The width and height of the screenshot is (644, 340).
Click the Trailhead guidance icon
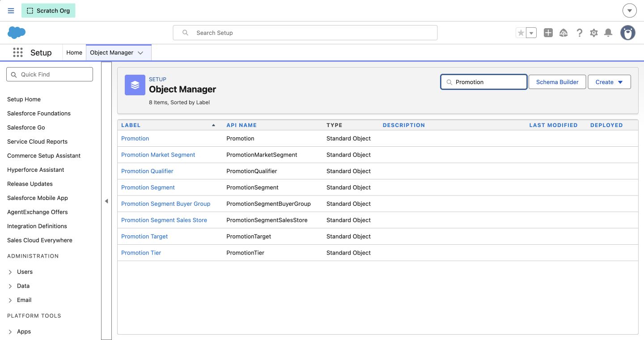tap(563, 33)
